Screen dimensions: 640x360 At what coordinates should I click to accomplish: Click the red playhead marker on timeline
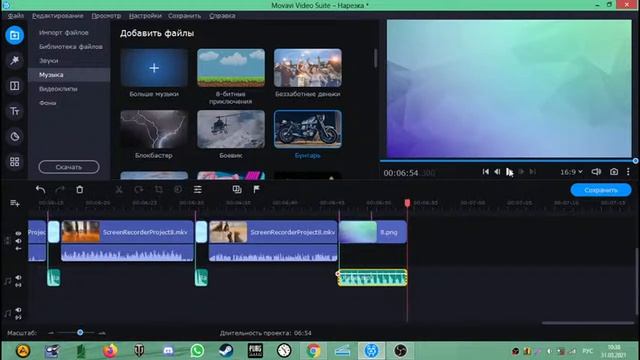[x=407, y=203]
